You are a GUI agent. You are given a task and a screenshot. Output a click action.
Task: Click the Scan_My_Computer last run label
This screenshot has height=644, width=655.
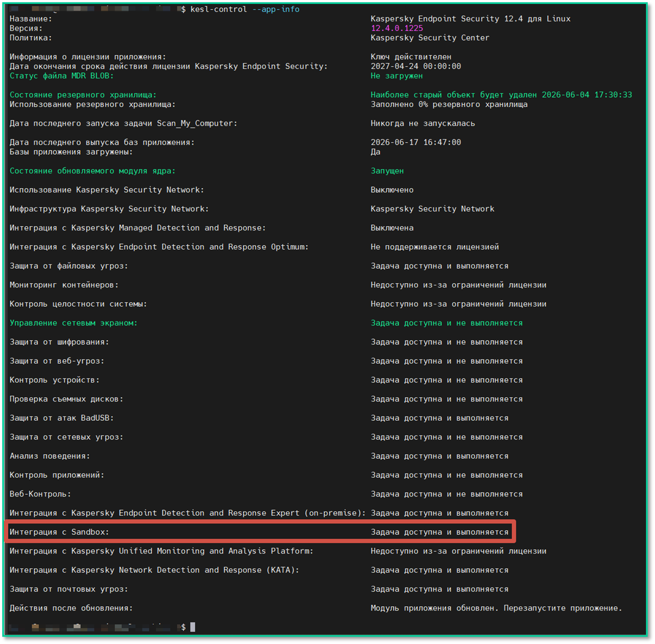tap(123, 124)
